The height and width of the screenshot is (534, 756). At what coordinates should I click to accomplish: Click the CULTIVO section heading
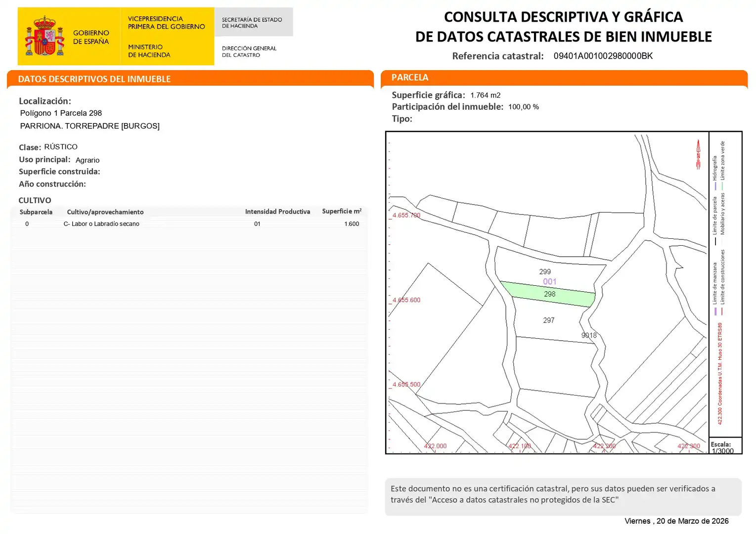(35, 200)
